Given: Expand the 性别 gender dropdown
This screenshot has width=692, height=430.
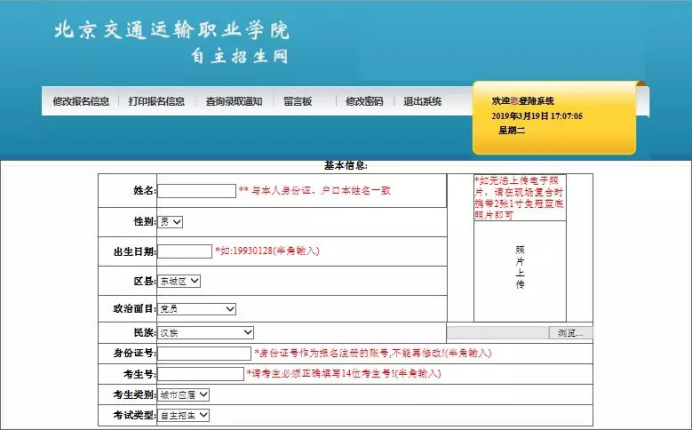Looking at the screenshot, I should [171, 221].
